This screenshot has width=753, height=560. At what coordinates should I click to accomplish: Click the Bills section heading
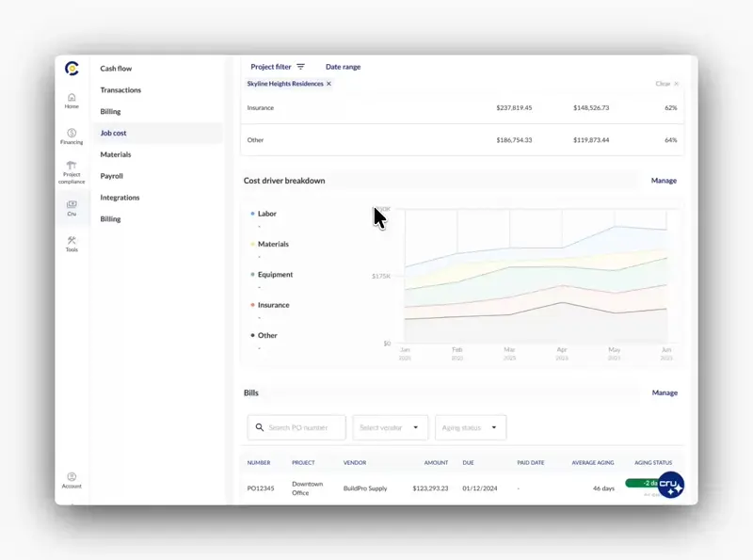point(251,392)
